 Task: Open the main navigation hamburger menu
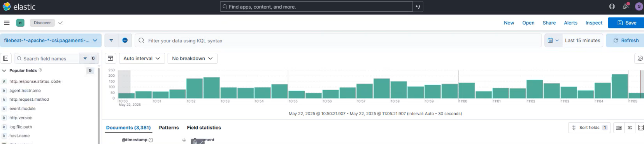click(x=7, y=23)
